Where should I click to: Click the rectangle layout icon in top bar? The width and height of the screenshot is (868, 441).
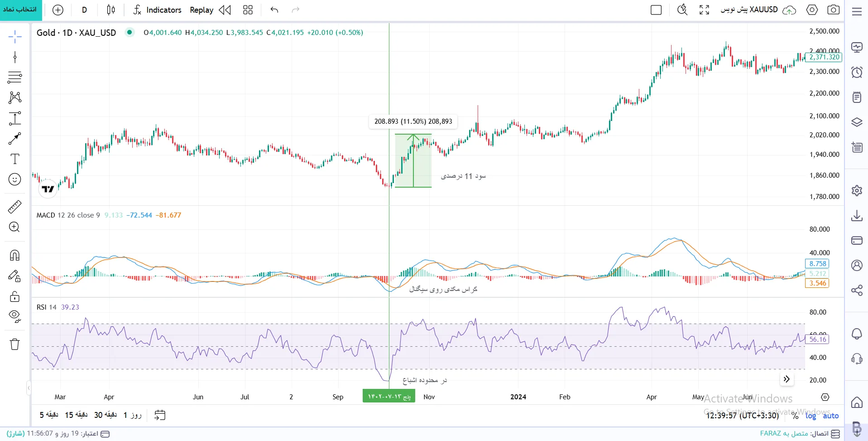(656, 10)
